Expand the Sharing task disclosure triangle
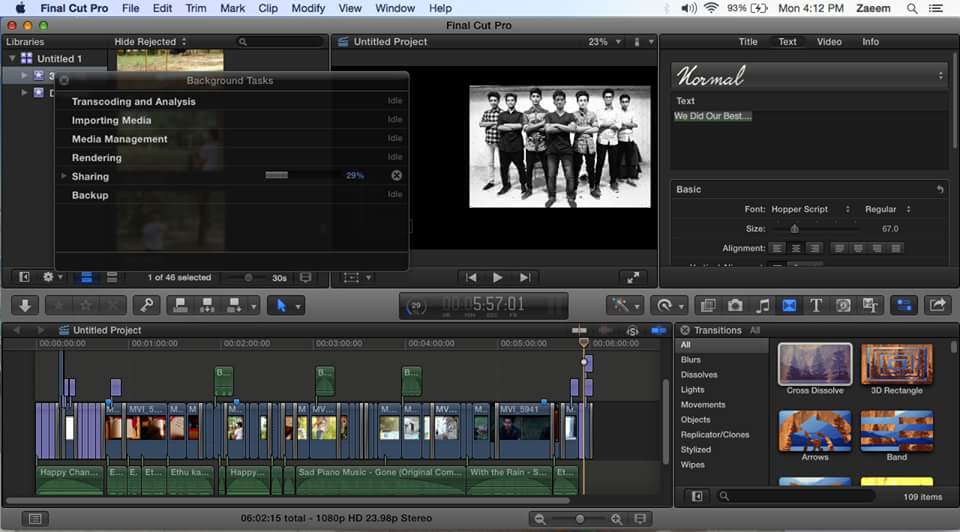The width and height of the screenshot is (960, 532). coord(63,176)
